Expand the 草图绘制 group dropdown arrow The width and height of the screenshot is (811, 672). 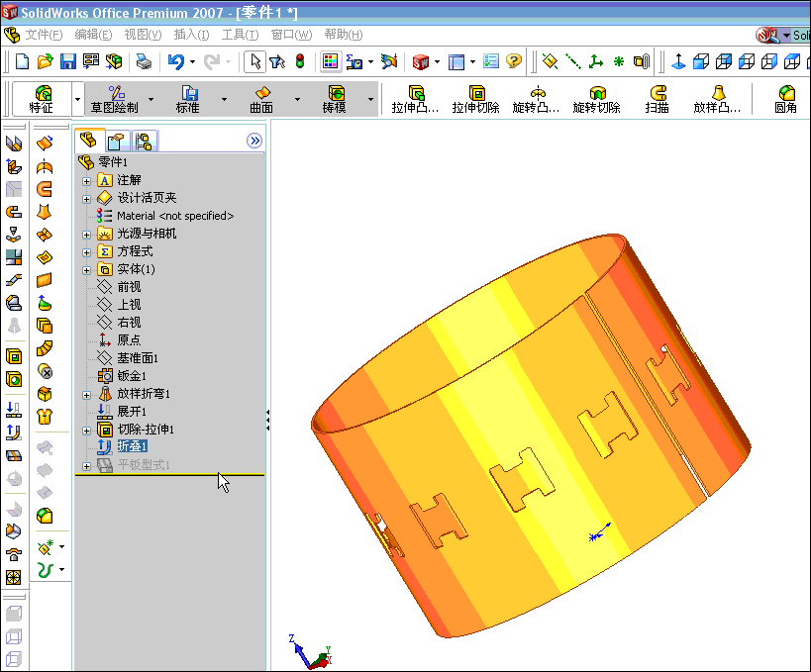coord(152,99)
